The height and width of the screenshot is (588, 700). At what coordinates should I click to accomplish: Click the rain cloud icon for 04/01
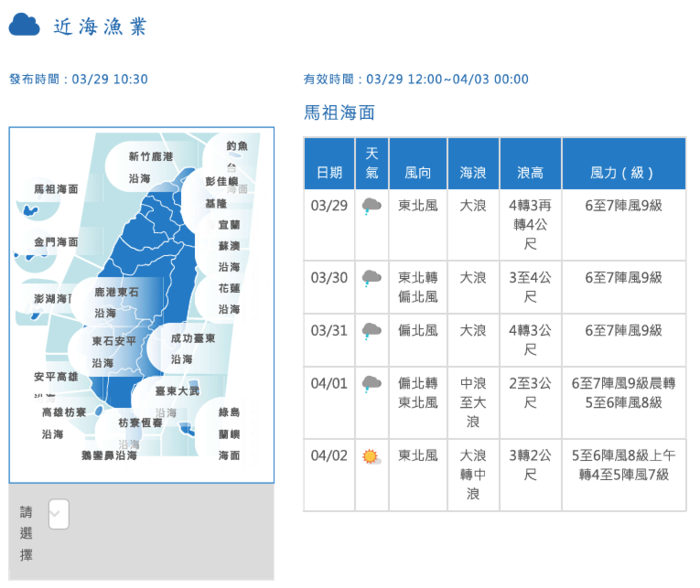click(x=371, y=384)
